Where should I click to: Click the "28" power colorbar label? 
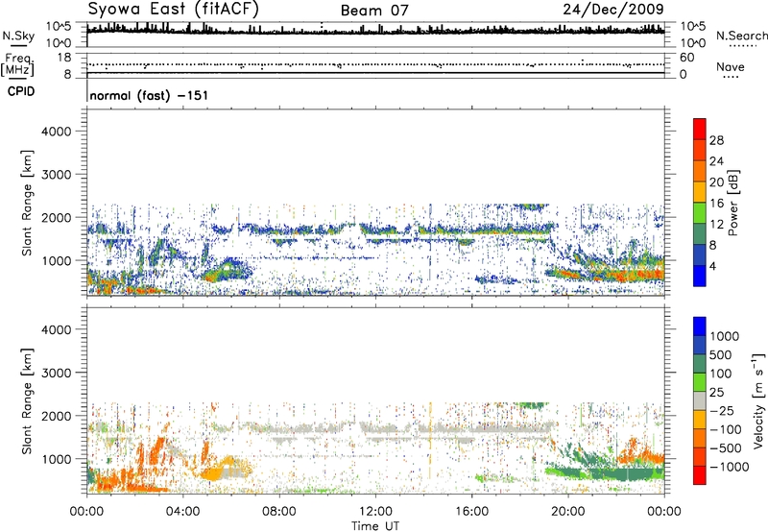(716, 140)
